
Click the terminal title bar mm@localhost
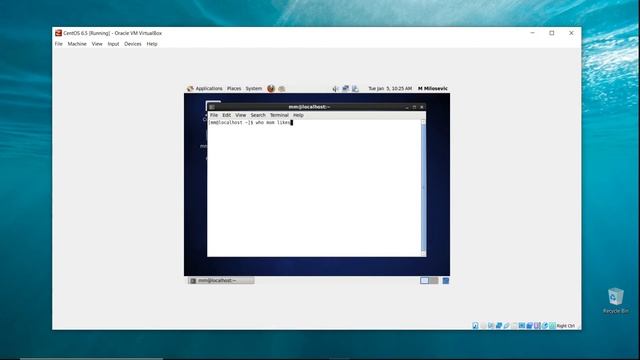(x=309, y=107)
